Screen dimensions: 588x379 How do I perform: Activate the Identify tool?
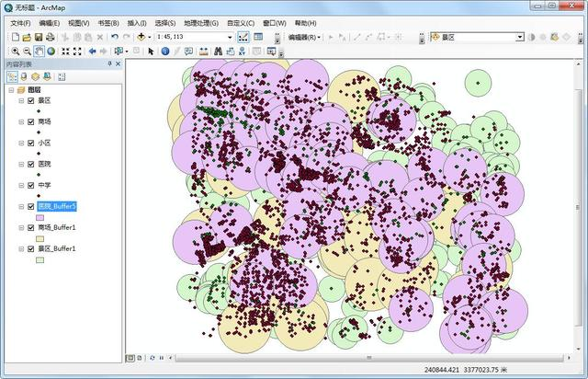[x=165, y=52]
